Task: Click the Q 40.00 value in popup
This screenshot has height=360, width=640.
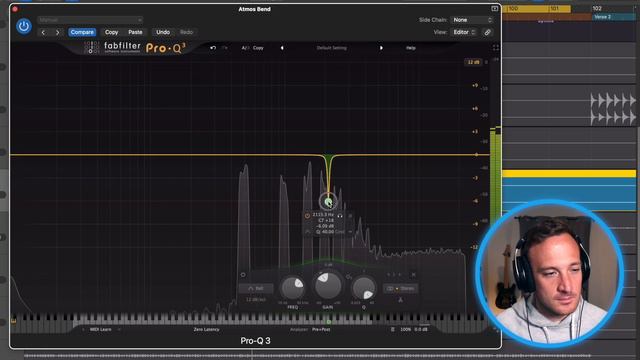Action: pos(325,232)
